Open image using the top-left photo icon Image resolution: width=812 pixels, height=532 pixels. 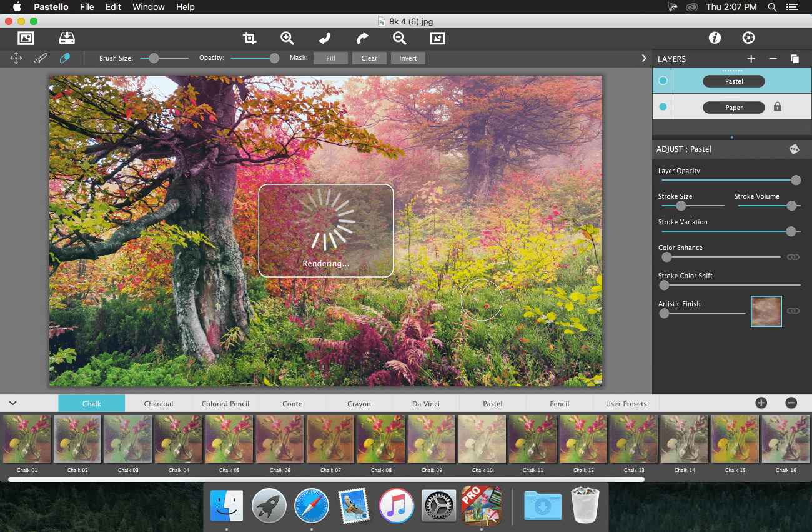click(26, 38)
